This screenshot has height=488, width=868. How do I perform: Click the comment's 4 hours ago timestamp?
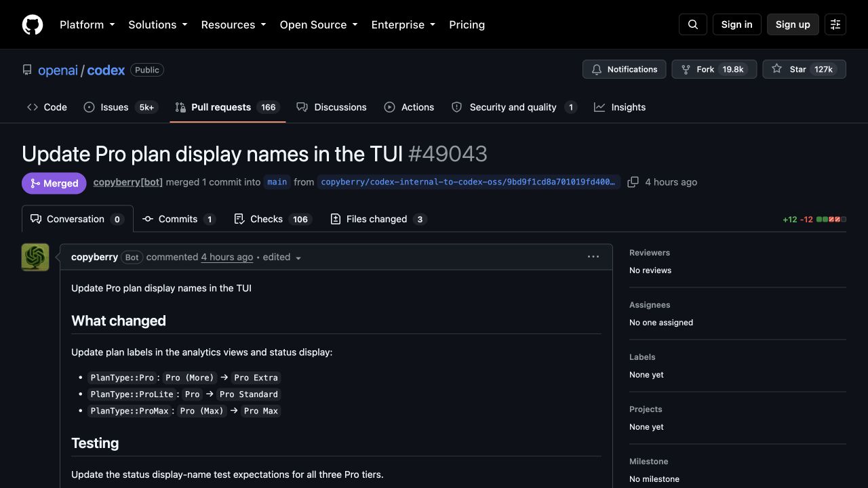pyautogui.click(x=227, y=257)
